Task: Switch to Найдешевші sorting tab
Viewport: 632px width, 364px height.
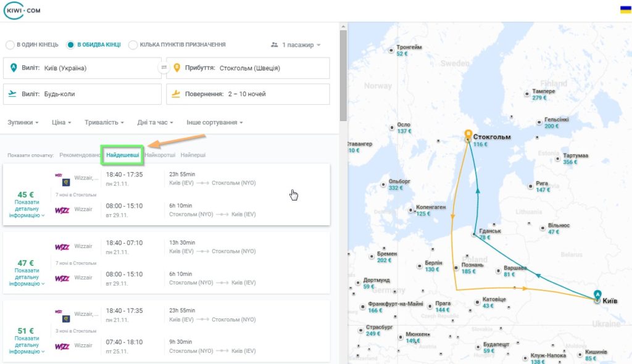Action: [123, 155]
